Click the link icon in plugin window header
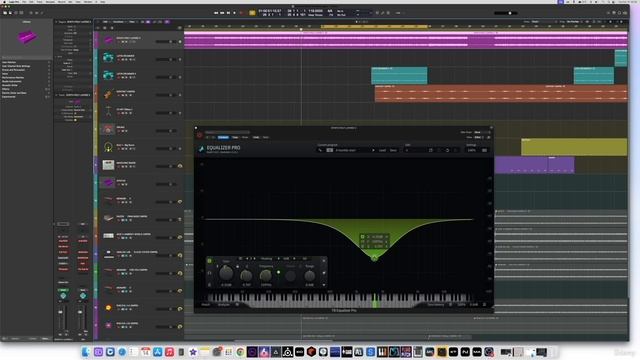 489,137
